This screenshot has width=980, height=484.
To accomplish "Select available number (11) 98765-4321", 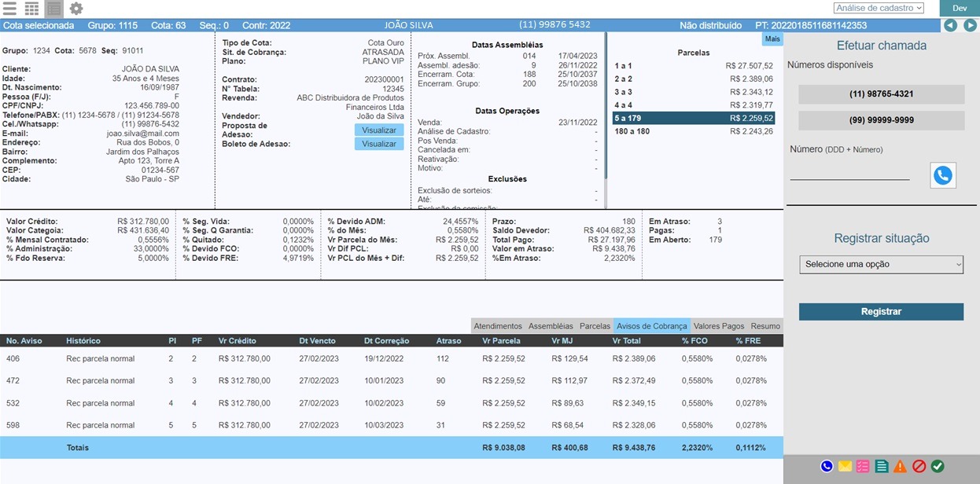I will tap(881, 94).
